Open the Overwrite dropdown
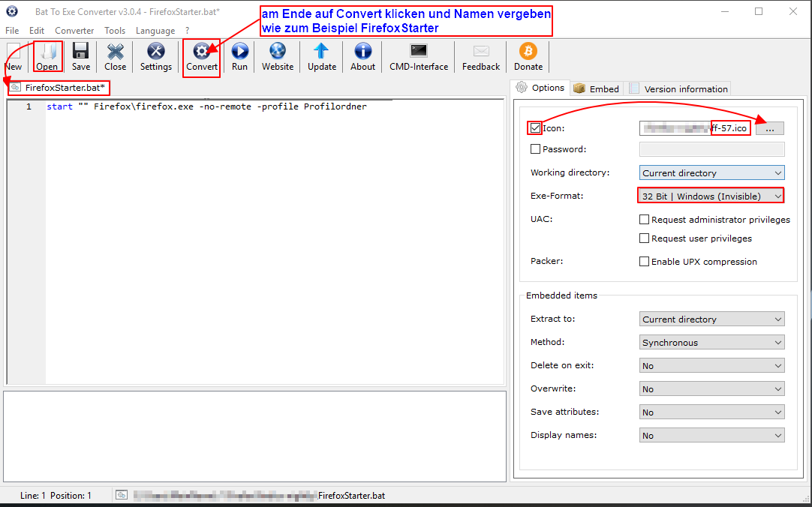The height and width of the screenshot is (507, 812). 711,389
